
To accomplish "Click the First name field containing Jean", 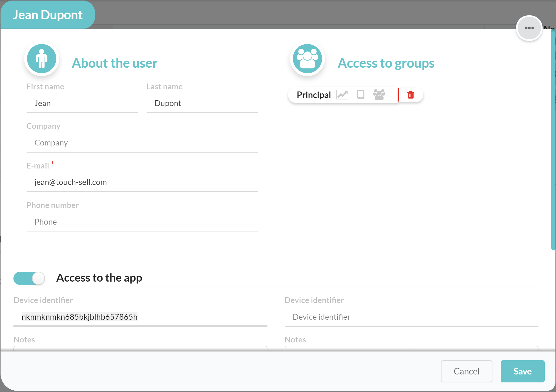I will coord(82,104).
